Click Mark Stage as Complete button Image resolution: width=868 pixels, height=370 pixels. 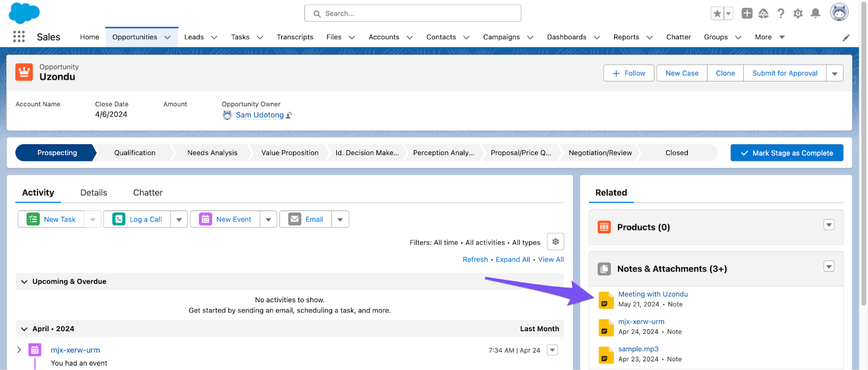pyautogui.click(x=787, y=153)
